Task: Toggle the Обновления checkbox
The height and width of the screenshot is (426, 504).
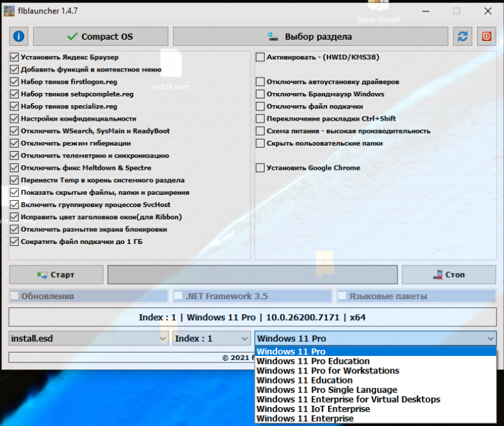Action: click(14, 296)
